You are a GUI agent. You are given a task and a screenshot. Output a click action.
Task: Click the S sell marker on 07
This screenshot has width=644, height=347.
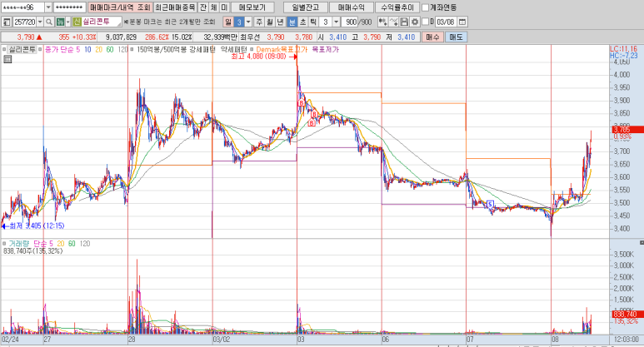coord(490,204)
